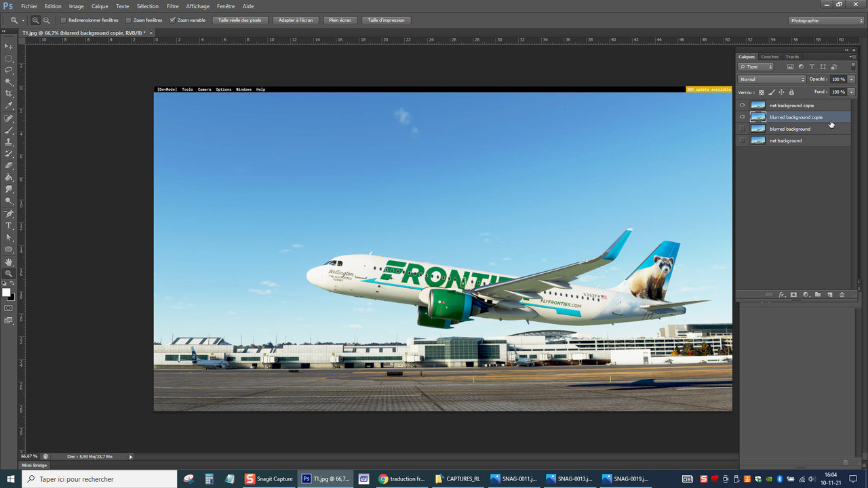Viewport: 868px width, 488px height.
Task: Show the net background layer
Action: coord(742,140)
